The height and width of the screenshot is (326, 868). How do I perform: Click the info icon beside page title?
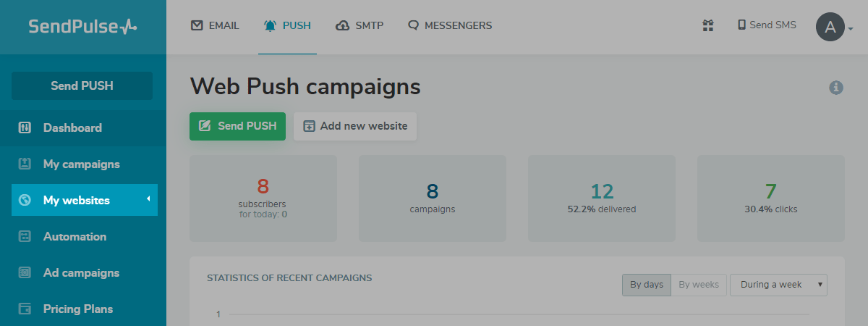836,88
